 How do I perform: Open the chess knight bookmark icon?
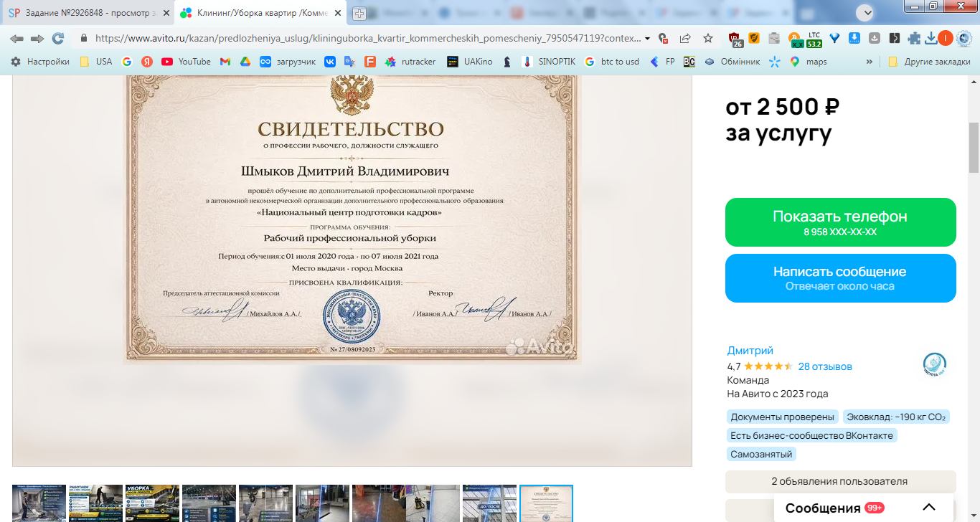507,62
